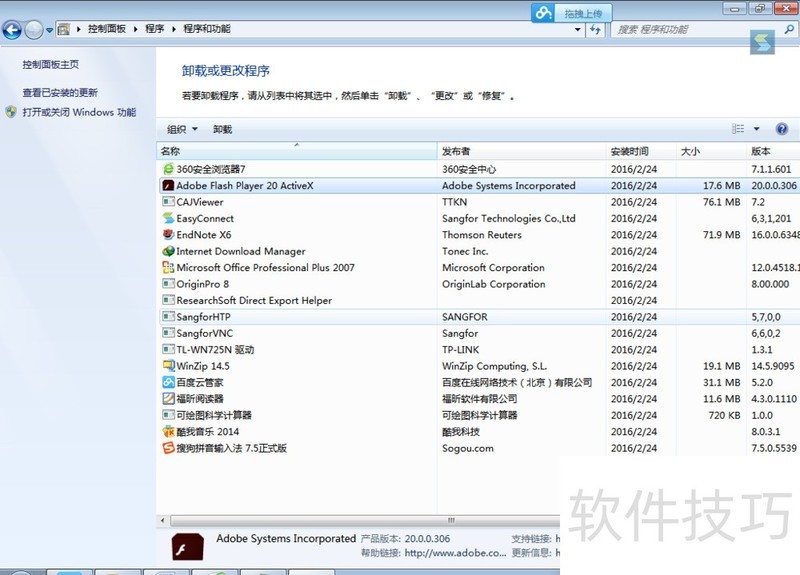The width and height of the screenshot is (800, 575).
Task: Click the ResearchSoft Direct Export Helper icon
Action: 168,300
